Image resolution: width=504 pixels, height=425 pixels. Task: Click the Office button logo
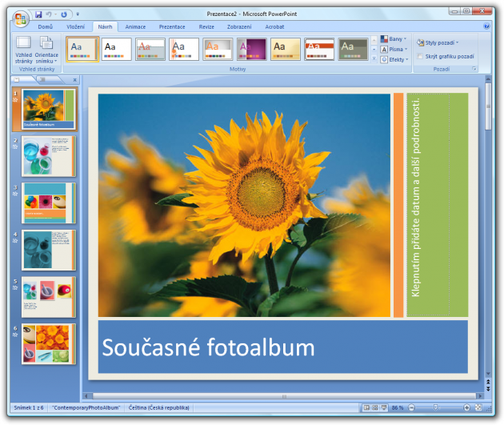19,19
